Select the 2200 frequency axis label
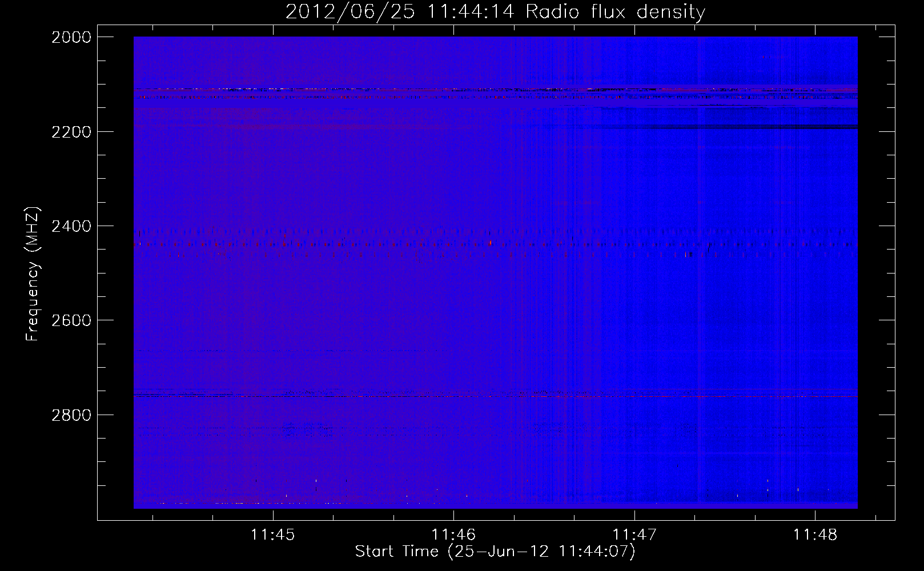924x571 pixels. (71, 132)
